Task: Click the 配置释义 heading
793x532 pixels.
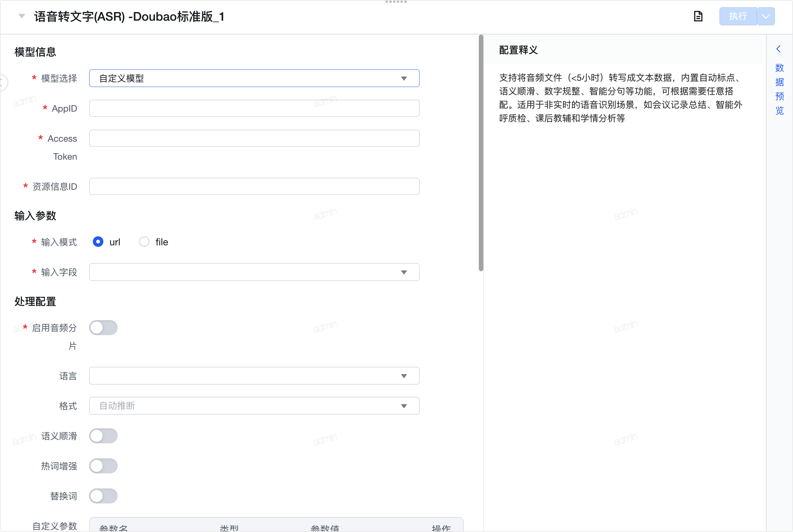Action: 518,50
